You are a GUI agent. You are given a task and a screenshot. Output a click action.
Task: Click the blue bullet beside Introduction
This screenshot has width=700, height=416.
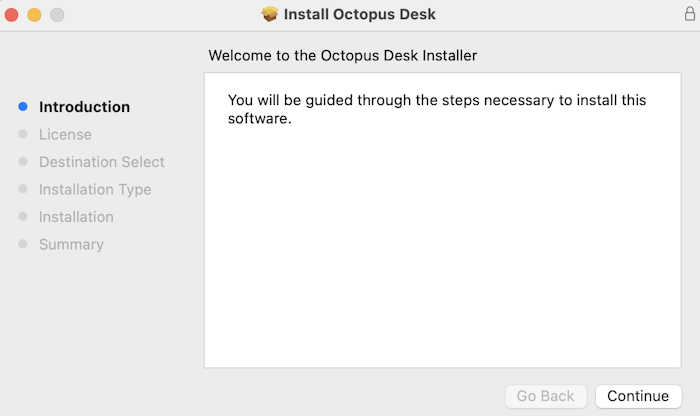(x=23, y=107)
